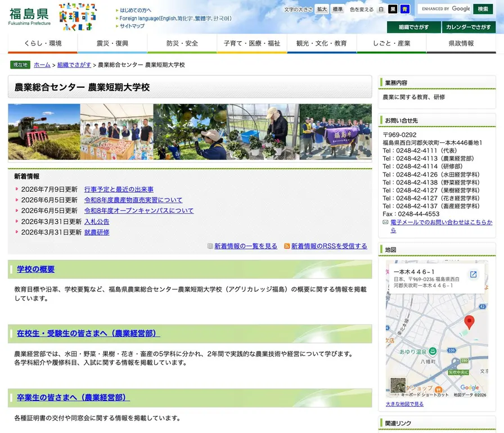504x433 pixels.
Task: Click the RSS feed icon
Action: click(287, 246)
